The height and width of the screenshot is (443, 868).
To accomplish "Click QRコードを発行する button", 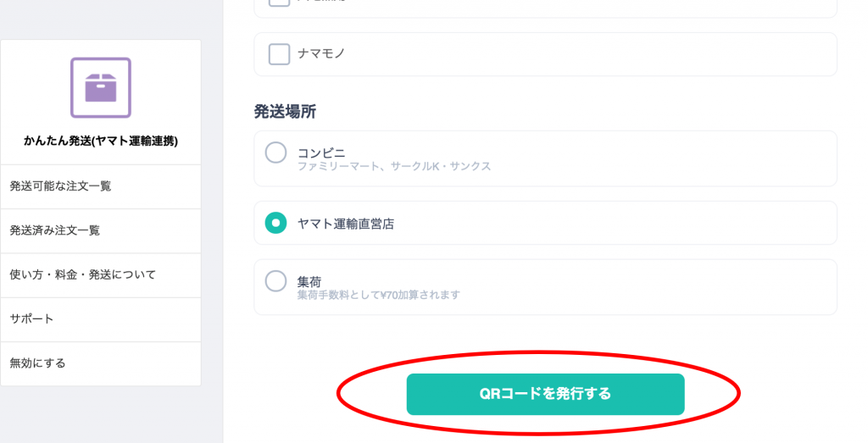I will pyautogui.click(x=545, y=394).
